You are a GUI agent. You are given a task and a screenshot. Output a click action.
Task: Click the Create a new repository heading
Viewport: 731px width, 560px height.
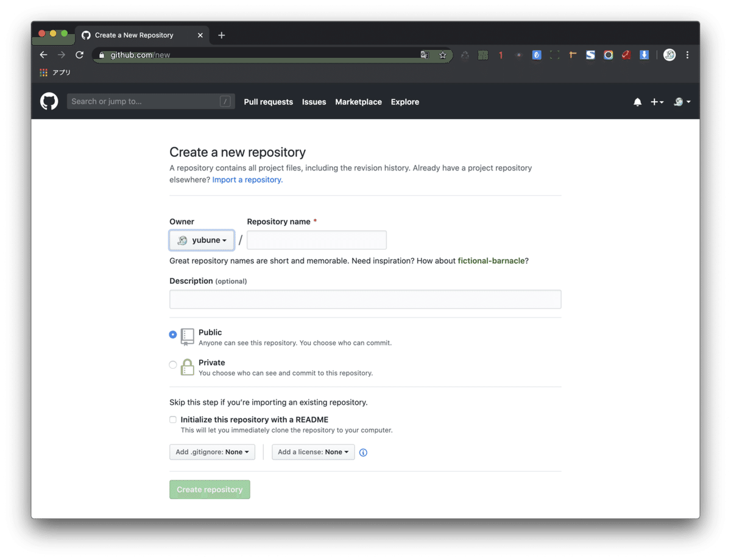tap(238, 152)
